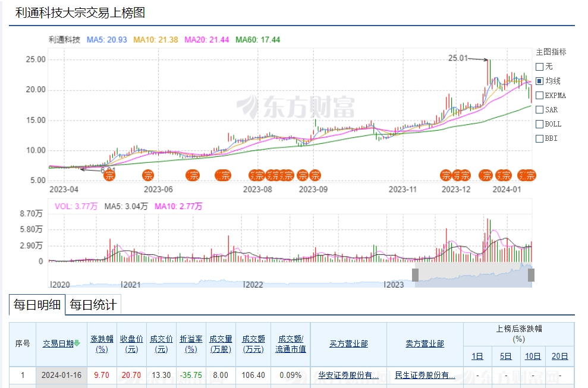588x388 pixels.
Task: Click the 2024-01-16 trade date cell
Action: tap(61, 376)
